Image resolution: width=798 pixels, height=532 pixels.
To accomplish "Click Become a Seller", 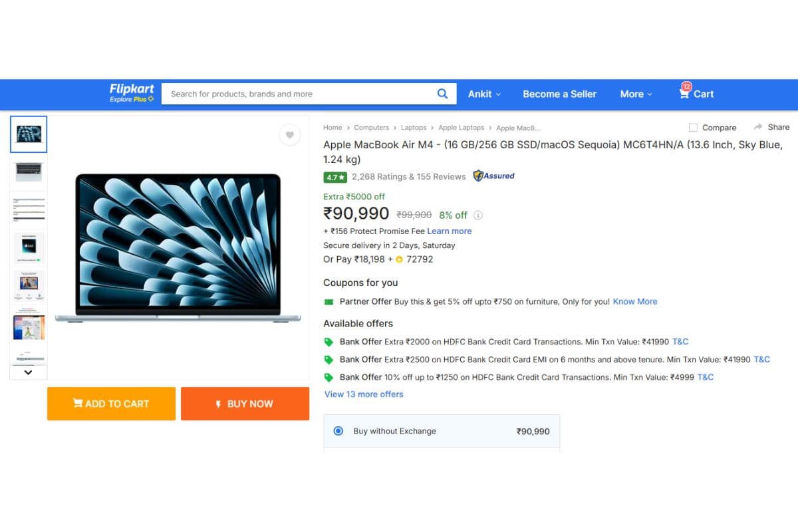I will click(559, 94).
